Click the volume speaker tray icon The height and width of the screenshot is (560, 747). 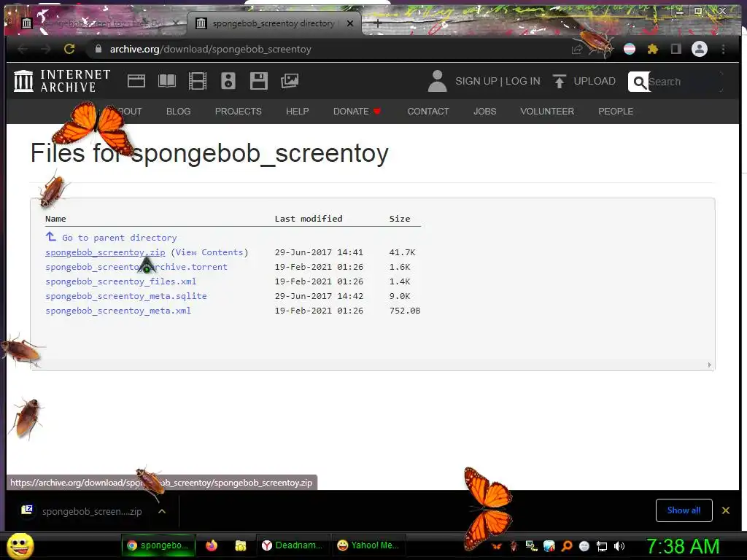point(619,546)
